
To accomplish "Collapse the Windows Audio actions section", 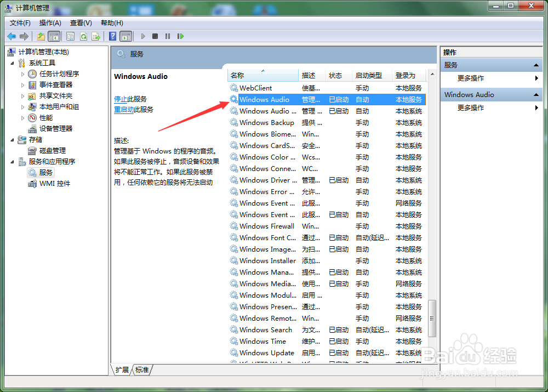I will 536,95.
